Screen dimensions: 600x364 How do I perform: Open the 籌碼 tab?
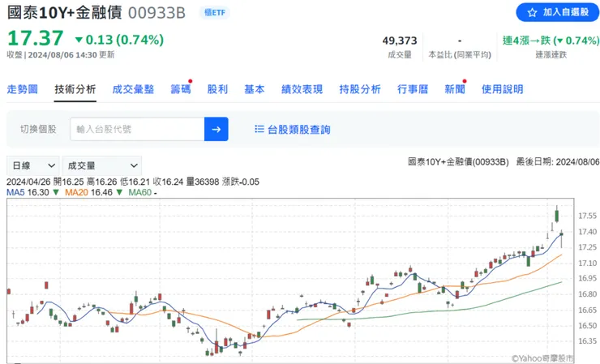(x=181, y=89)
